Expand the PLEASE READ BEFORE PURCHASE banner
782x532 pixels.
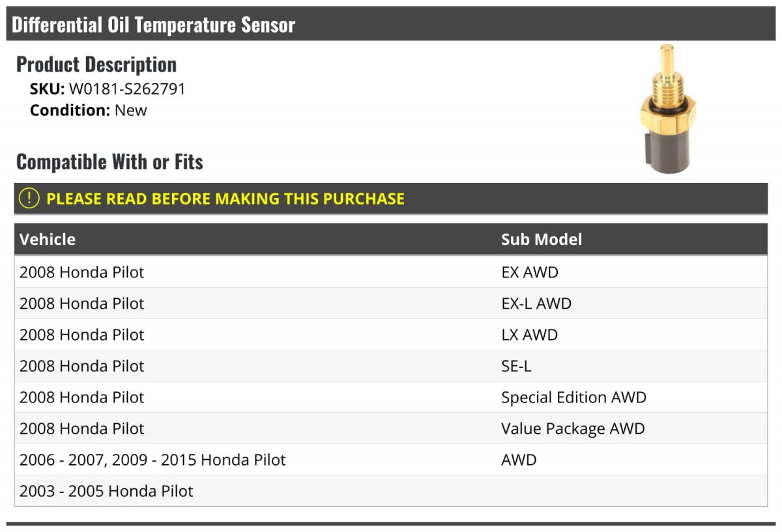click(x=225, y=199)
